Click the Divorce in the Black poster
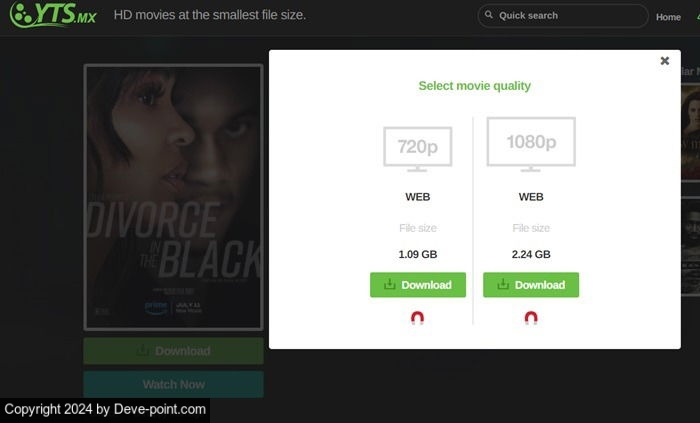The width and height of the screenshot is (700, 423). [173, 197]
